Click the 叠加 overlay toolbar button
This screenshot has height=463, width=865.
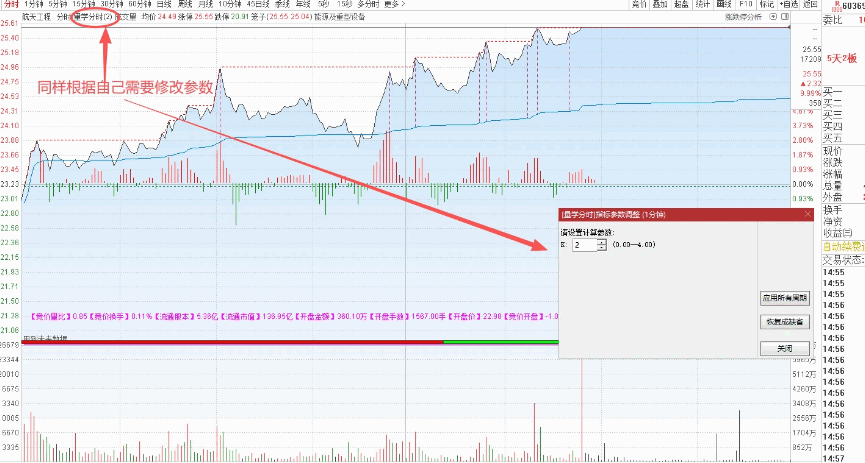[x=660, y=4]
